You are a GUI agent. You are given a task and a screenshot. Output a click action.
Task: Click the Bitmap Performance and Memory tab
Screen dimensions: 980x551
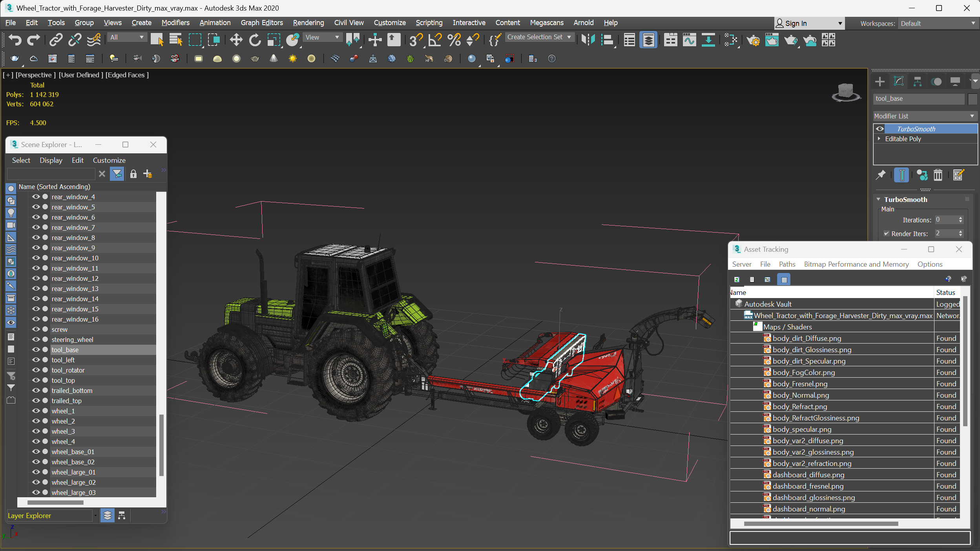(x=856, y=264)
